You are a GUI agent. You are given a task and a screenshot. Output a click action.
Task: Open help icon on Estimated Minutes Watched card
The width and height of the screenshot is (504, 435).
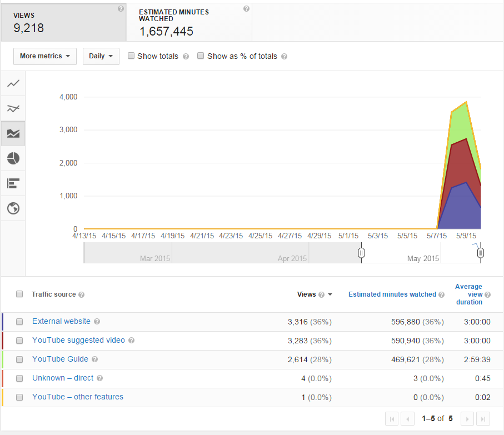pos(246,9)
